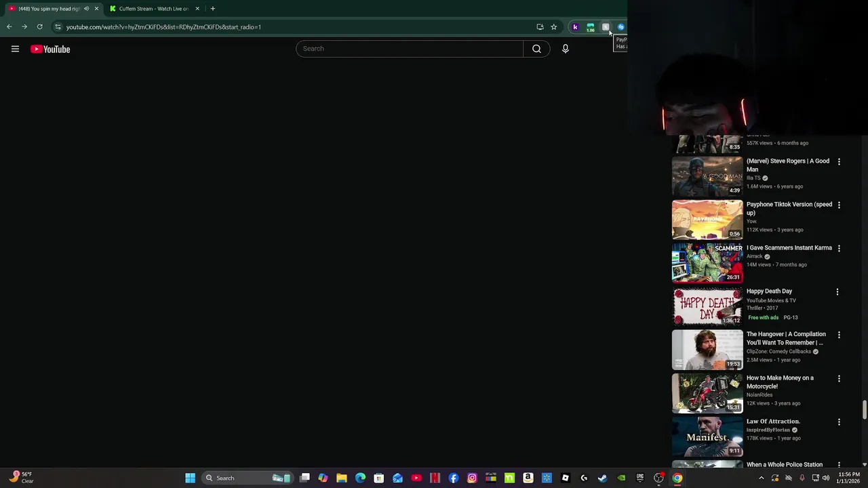This screenshot has width=868, height=488.
Task: Open options menu for Law Of Attraction video
Action: [839, 422]
